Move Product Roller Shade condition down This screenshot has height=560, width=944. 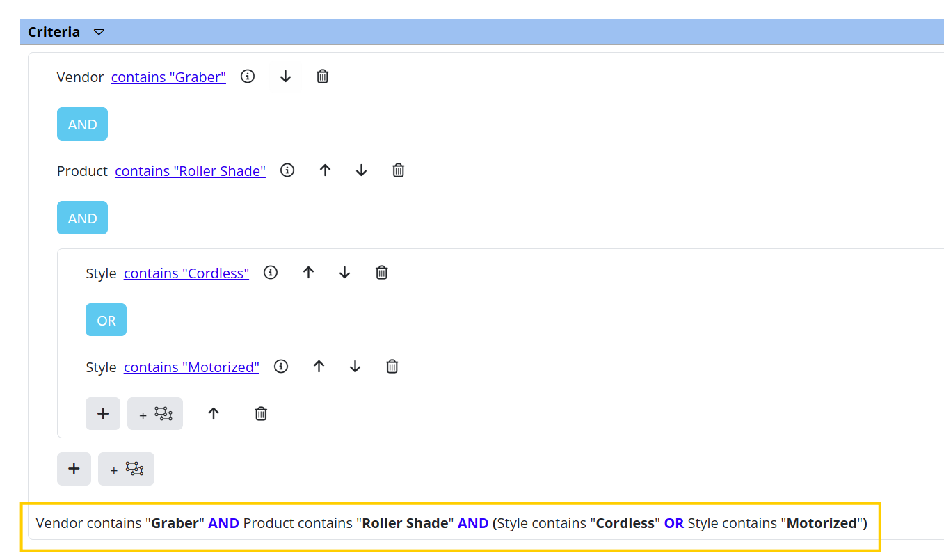[361, 170]
